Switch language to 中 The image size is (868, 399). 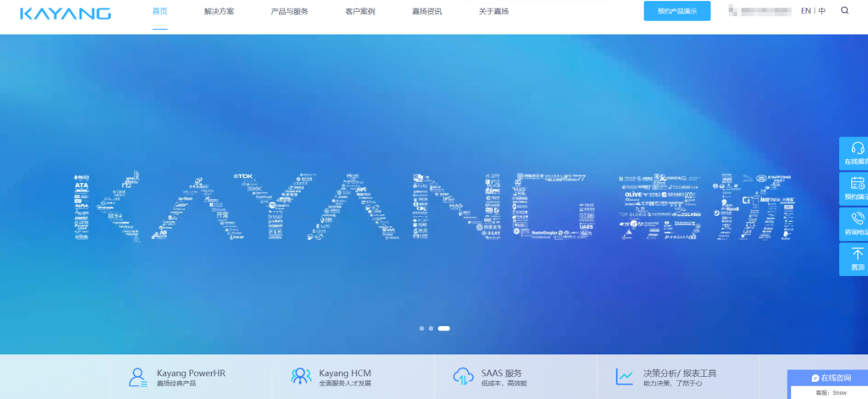tap(821, 11)
